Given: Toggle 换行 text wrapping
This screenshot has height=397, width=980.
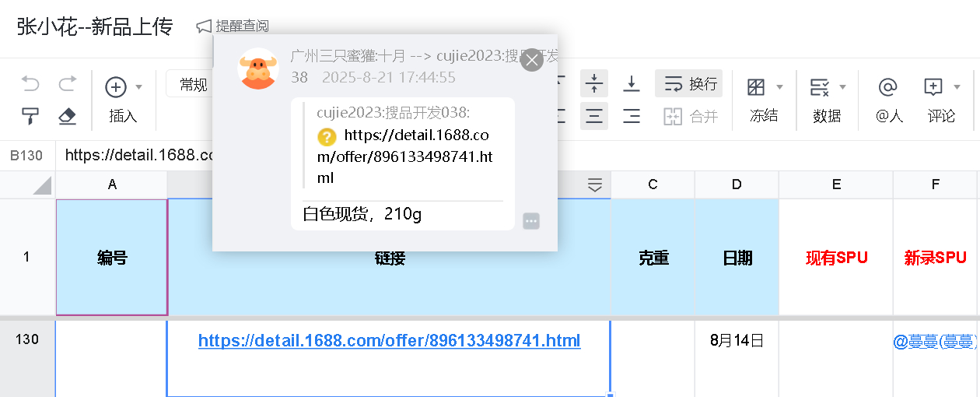Looking at the screenshot, I should 689,83.
